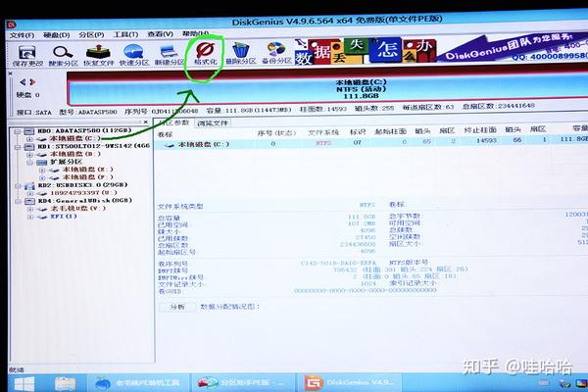Expand the 本地磁盘(C:) tree node

(29, 139)
